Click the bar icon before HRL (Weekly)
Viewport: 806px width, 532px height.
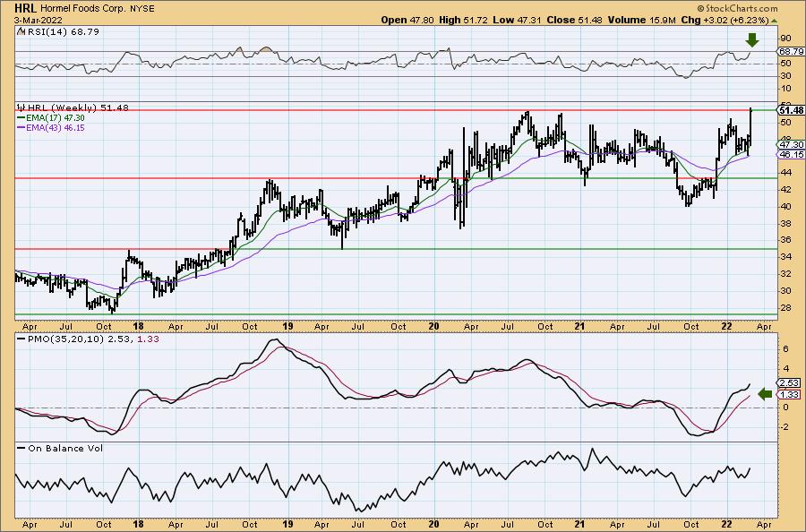tap(21, 107)
